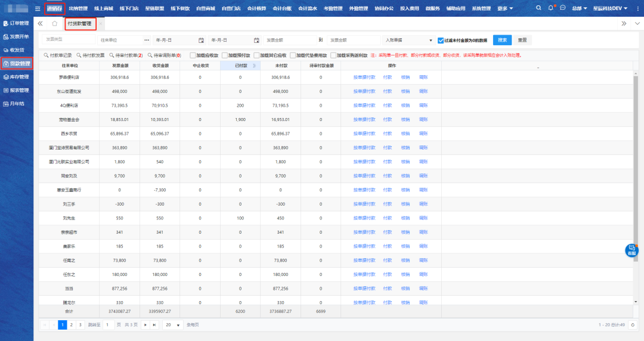
Task: Click the blue 搜索 button
Action: click(x=503, y=40)
